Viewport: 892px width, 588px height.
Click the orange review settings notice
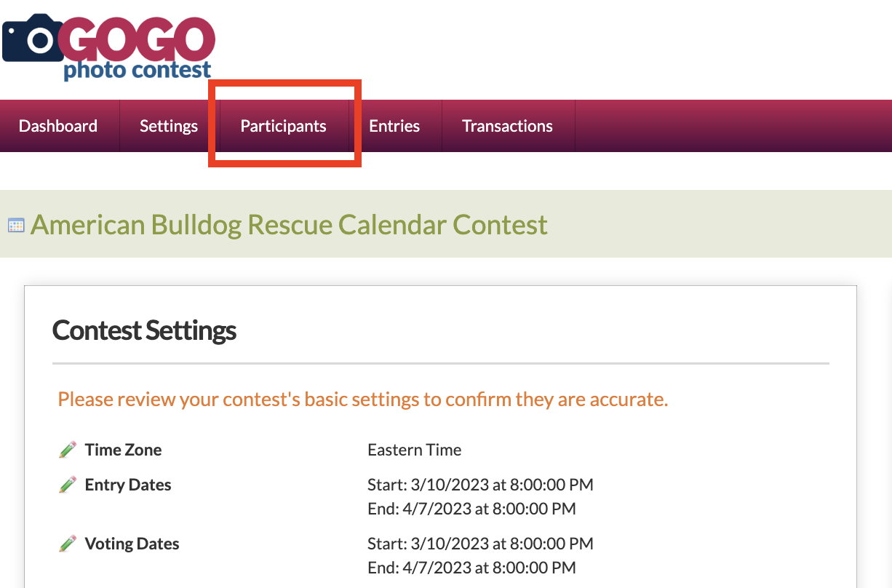tap(363, 400)
